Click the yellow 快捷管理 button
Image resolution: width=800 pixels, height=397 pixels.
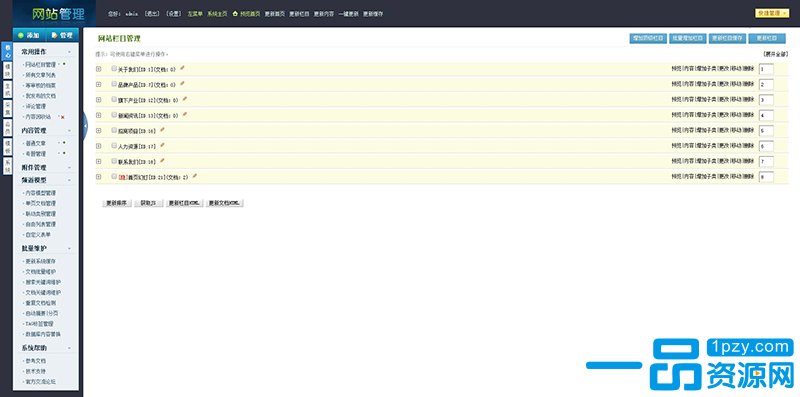pyautogui.click(x=772, y=13)
